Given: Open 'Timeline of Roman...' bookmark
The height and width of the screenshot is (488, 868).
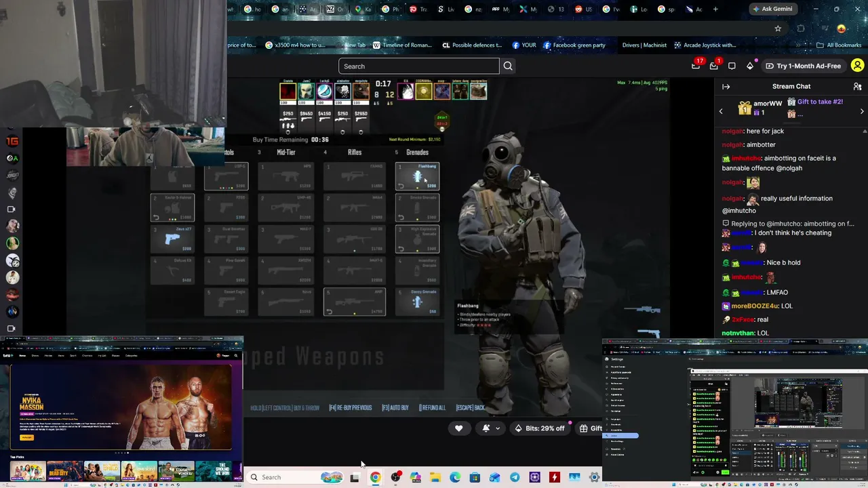Looking at the screenshot, I should [401, 45].
